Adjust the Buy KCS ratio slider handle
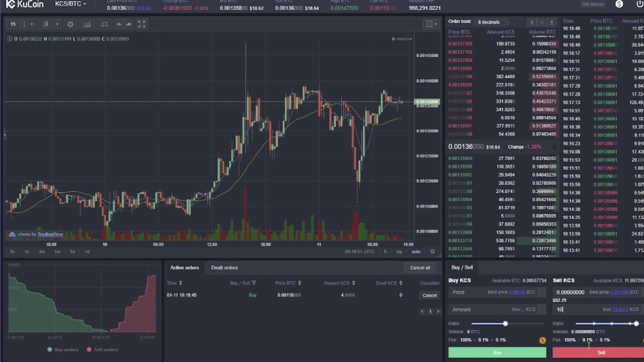This screenshot has height=362, width=644. pyautogui.click(x=505, y=324)
